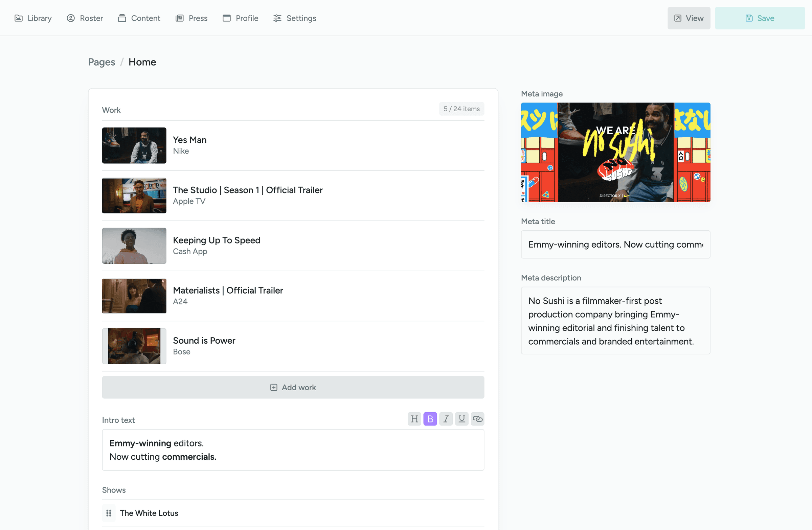Open the Yes Man thumbnail
Screen dimensions: 812x530
click(134, 146)
